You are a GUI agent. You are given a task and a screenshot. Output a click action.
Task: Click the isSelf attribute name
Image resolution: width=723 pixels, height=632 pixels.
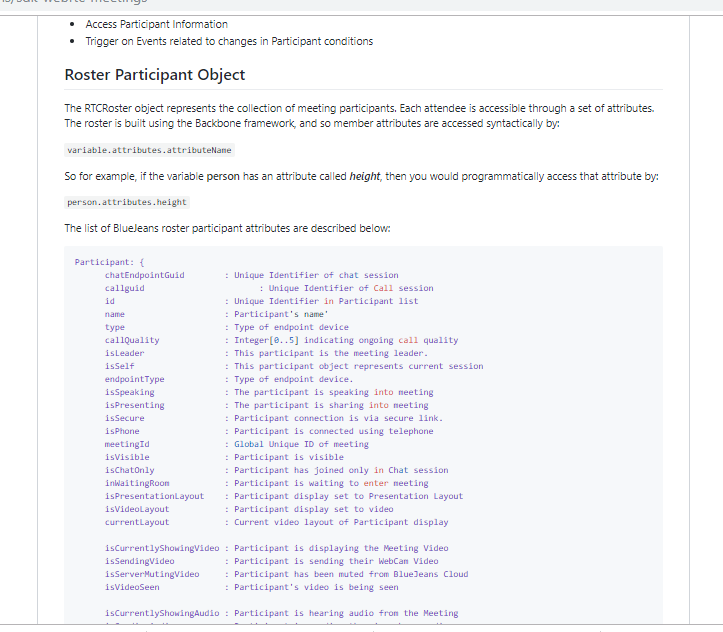120,366
